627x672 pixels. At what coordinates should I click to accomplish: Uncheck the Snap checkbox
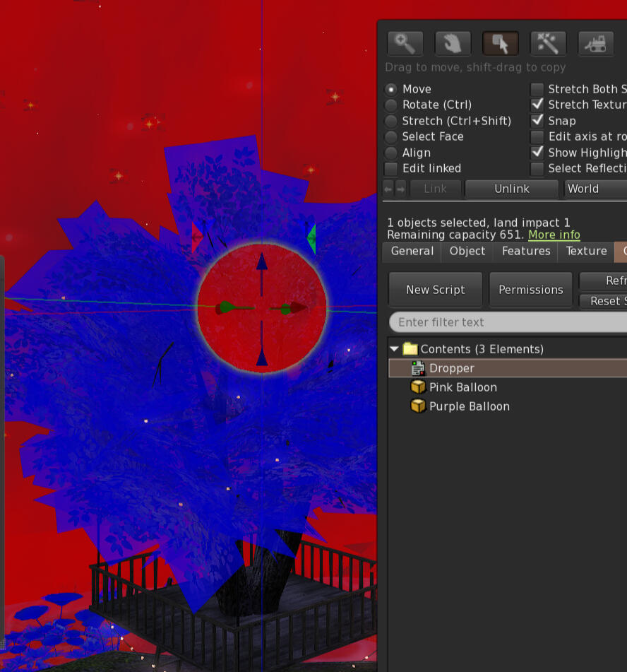[x=537, y=121]
